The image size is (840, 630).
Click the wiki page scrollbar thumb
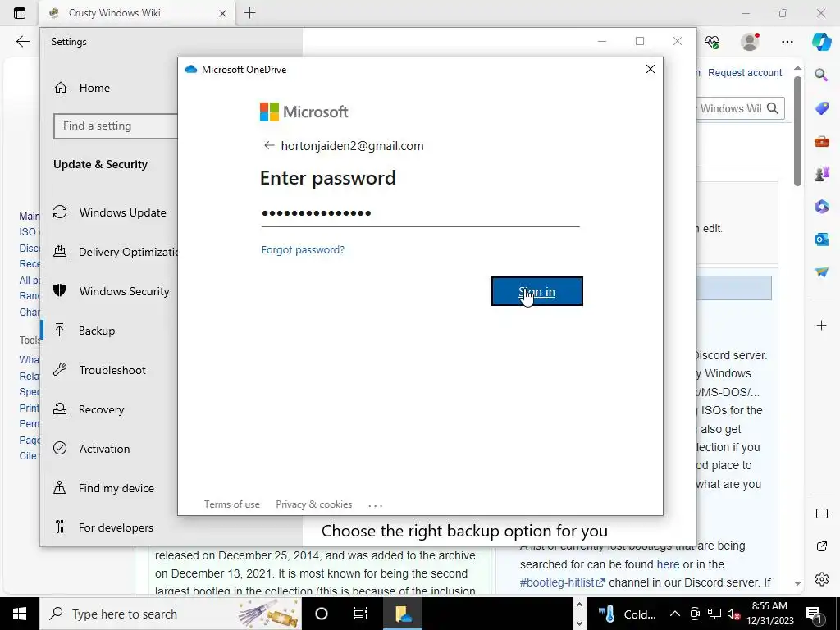coord(797,131)
